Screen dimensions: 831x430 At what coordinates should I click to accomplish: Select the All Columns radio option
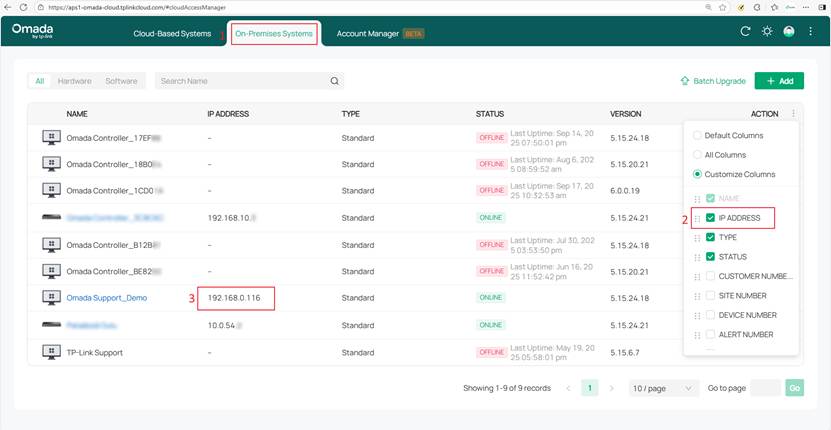[x=697, y=155]
